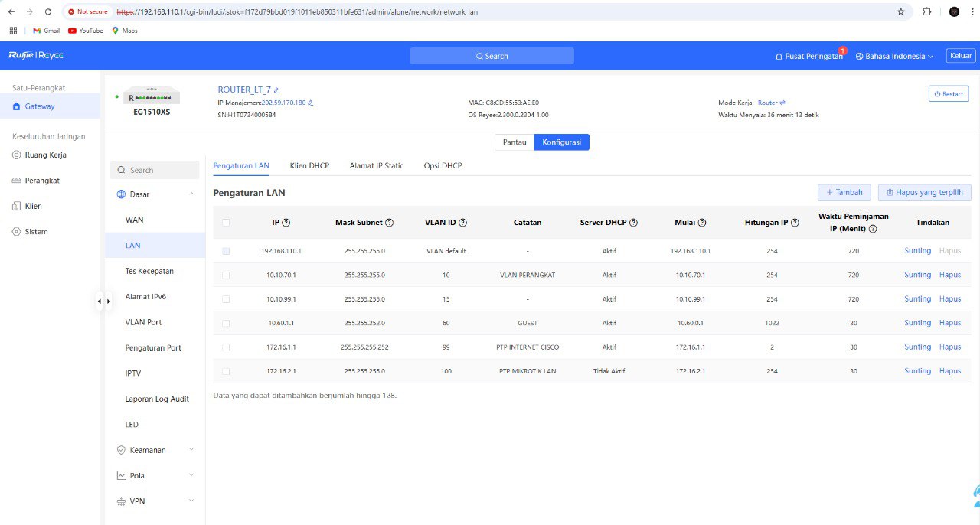Check the box for the 10.10.70.1 row
Image resolution: width=980 pixels, height=525 pixels.
coord(225,275)
